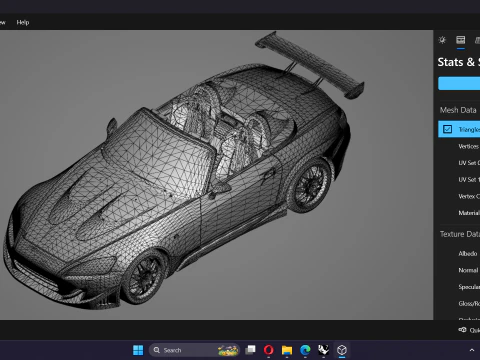Open the Environment & Lighting sun tab
The width and height of the screenshot is (480, 360).
[x=442, y=40]
